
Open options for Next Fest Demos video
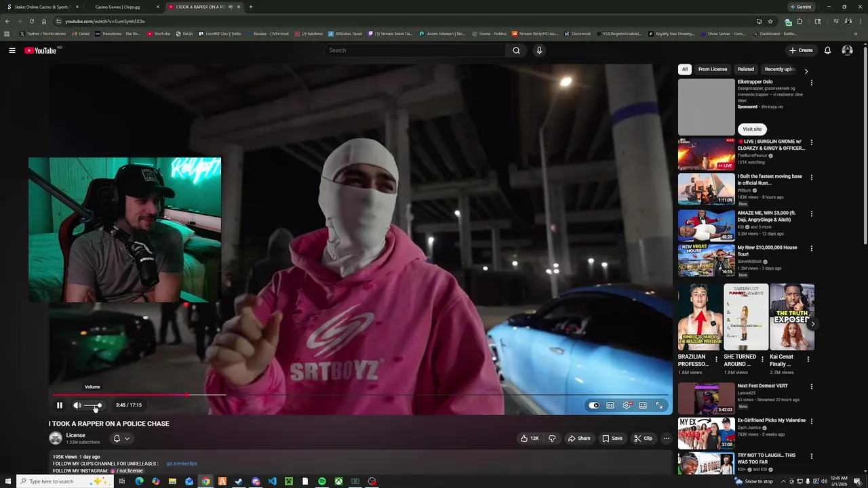click(812, 387)
